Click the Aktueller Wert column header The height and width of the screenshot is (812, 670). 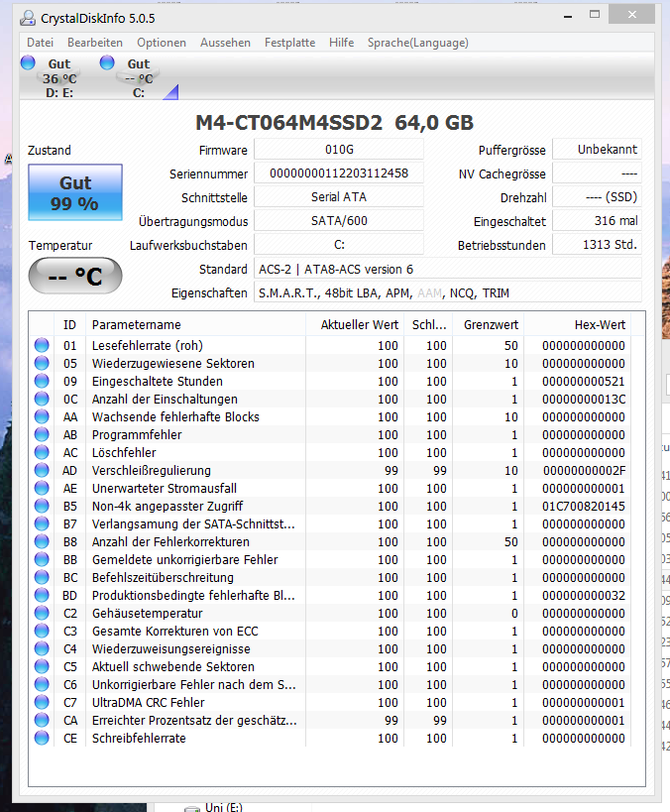tap(355, 324)
